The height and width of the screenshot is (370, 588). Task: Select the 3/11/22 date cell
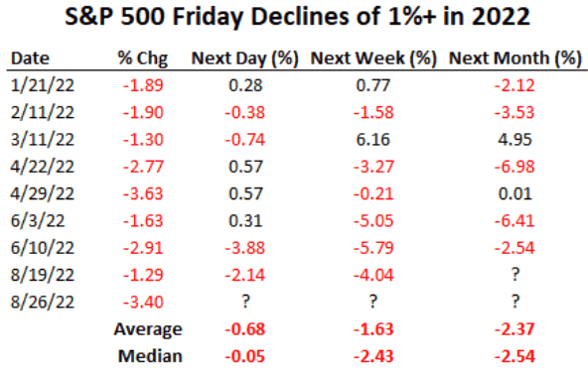coord(43,140)
